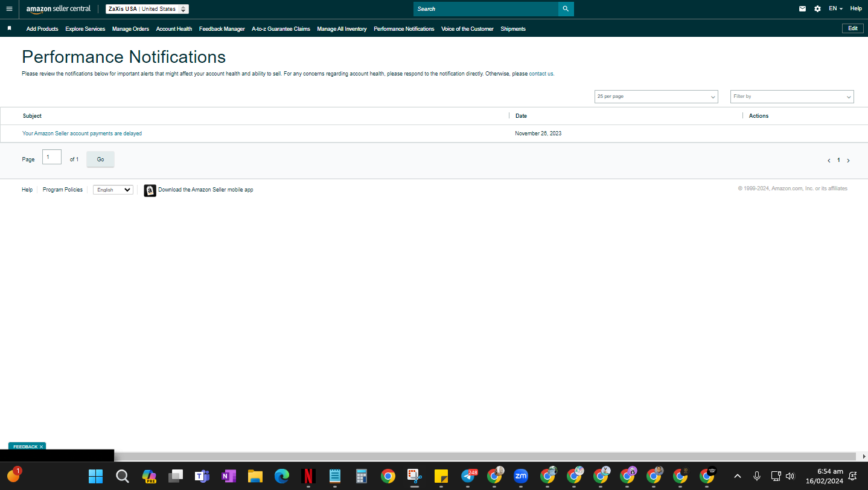This screenshot has width=868, height=490.
Task: Open Snipping Tool from taskbar
Action: coord(414,476)
